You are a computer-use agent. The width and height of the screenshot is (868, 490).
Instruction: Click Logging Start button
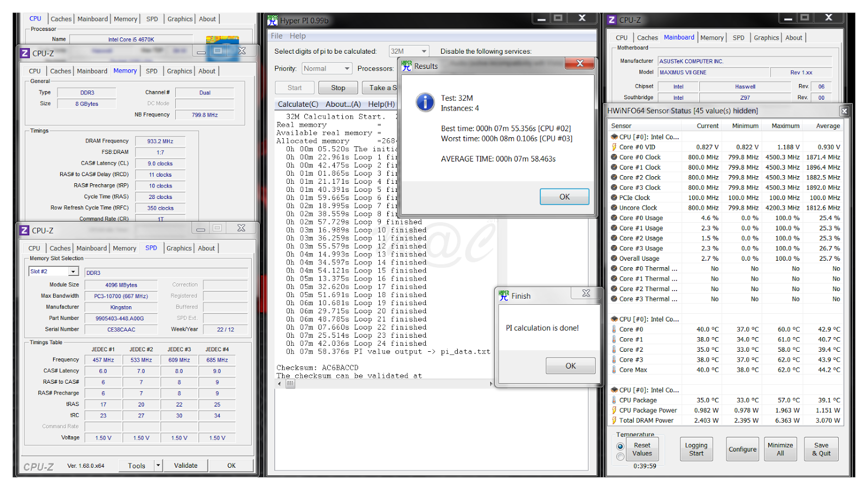(x=696, y=449)
